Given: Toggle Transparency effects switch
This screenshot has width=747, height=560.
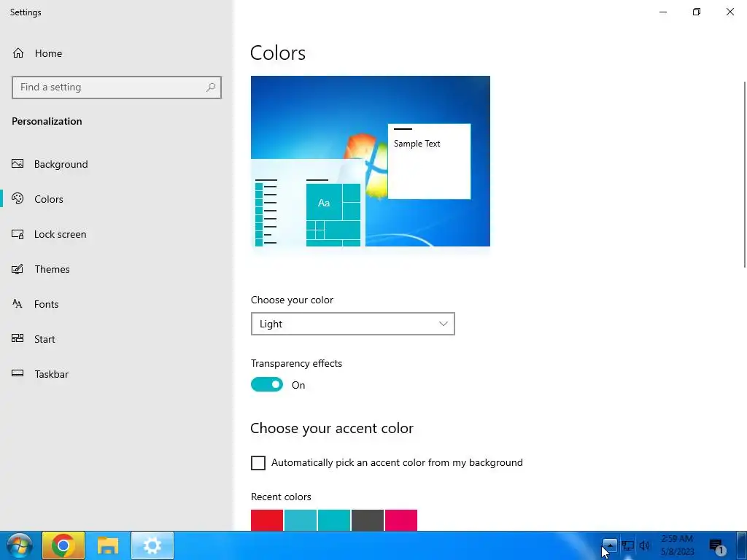Looking at the screenshot, I should (267, 384).
